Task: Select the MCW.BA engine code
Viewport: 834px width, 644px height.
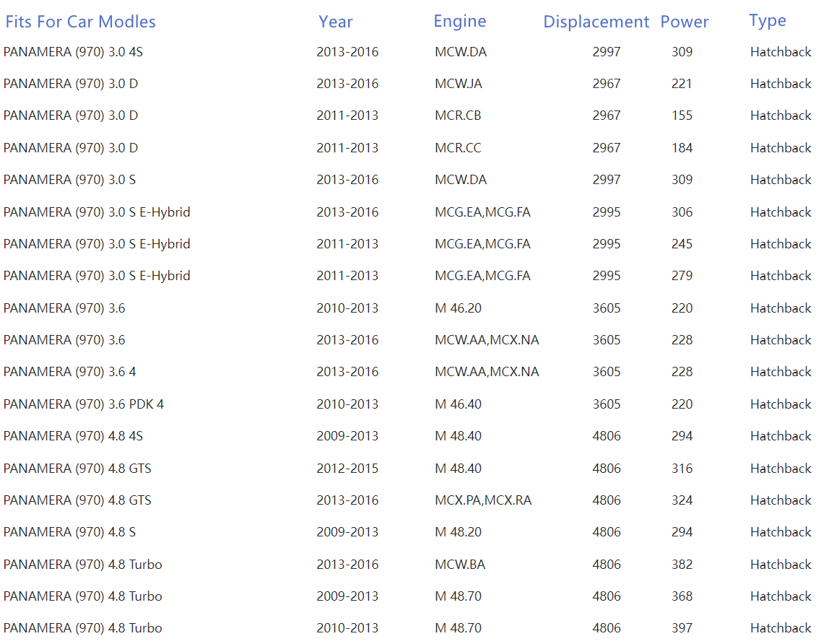Action: click(459, 565)
